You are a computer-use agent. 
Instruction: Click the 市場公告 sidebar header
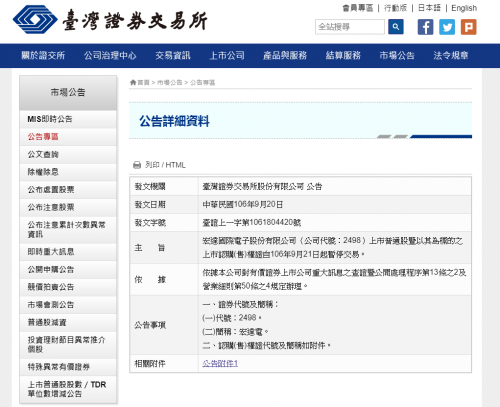[68, 92]
